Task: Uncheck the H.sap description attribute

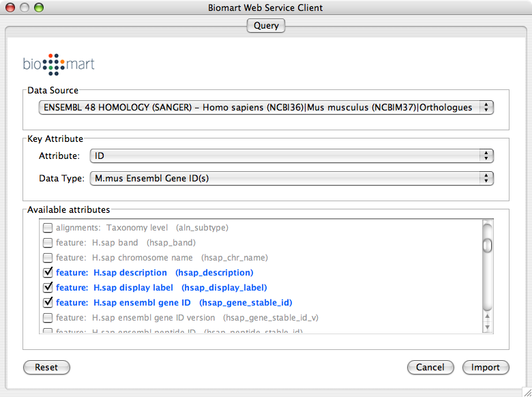Action: pos(48,273)
